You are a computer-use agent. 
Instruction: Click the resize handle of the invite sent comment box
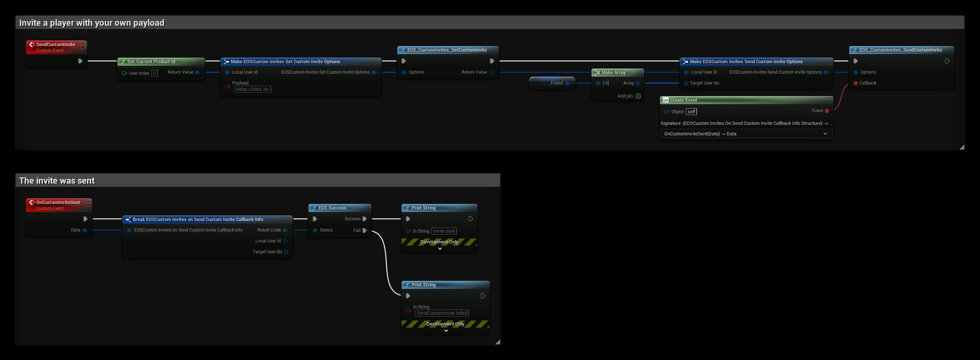498,342
